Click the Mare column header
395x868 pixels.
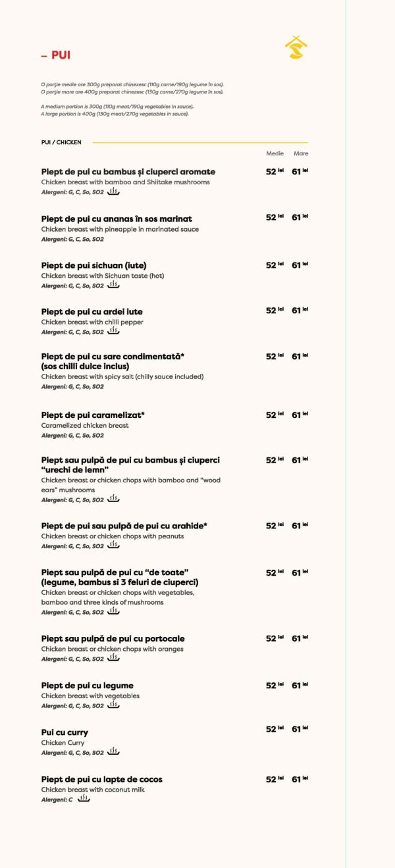[x=301, y=153]
